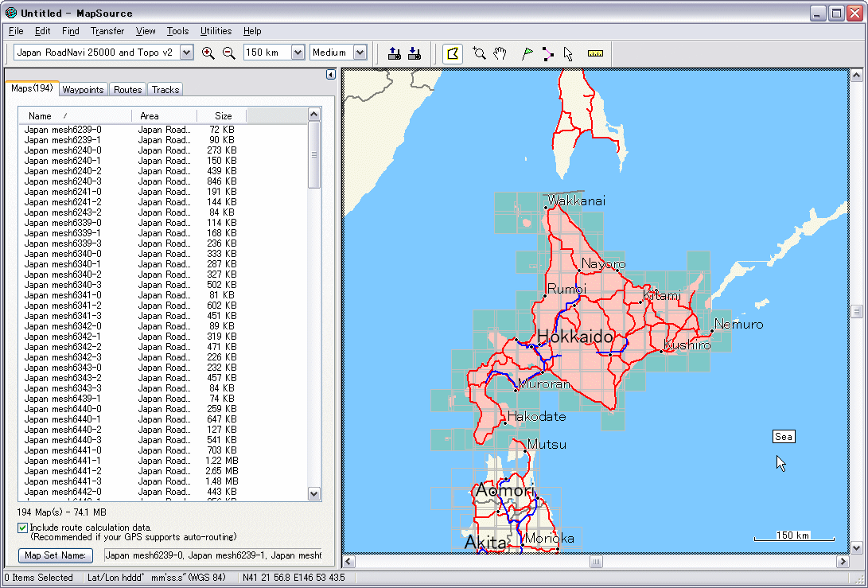This screenshot has height=588, width=868.
Task: Click the Wakkanai city label
Action: click(576, 201)
